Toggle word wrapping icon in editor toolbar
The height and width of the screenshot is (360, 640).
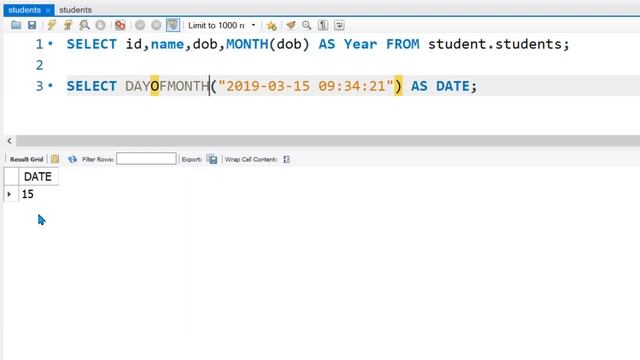click(x=339, y=25)
